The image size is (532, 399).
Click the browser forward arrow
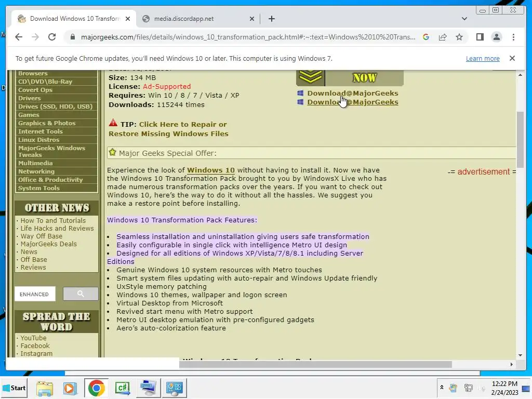point(35,37)
